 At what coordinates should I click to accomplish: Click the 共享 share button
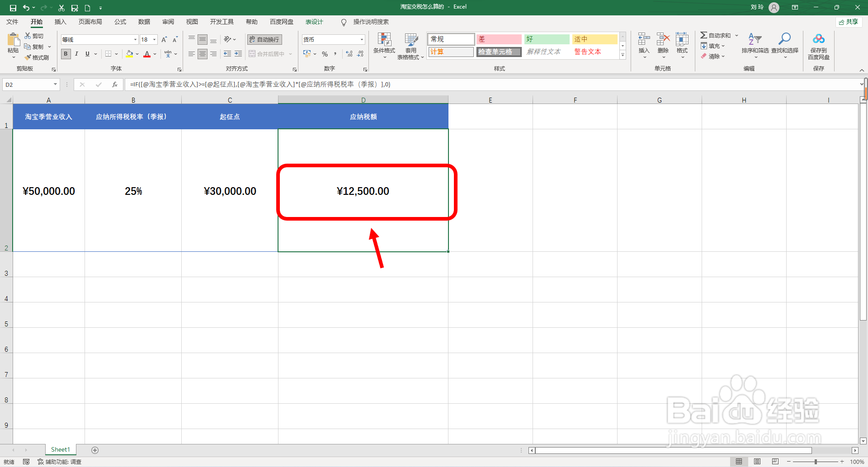pos(849,22)
